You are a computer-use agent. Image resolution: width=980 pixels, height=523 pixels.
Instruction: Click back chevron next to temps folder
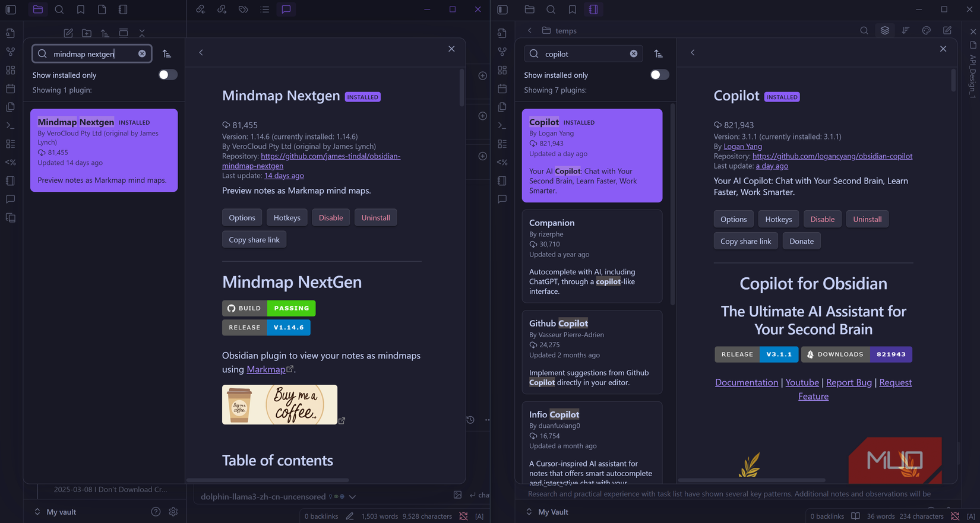(x=530, y=30)
